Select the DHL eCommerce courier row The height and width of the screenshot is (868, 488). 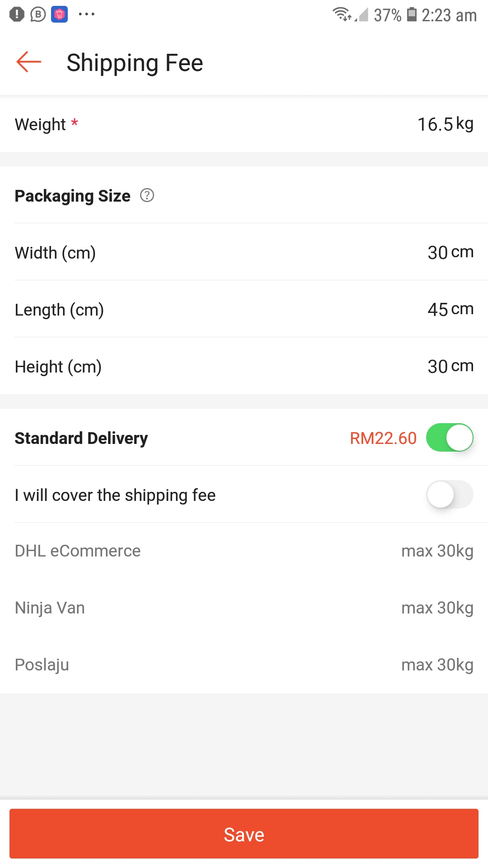pos(244,551)
